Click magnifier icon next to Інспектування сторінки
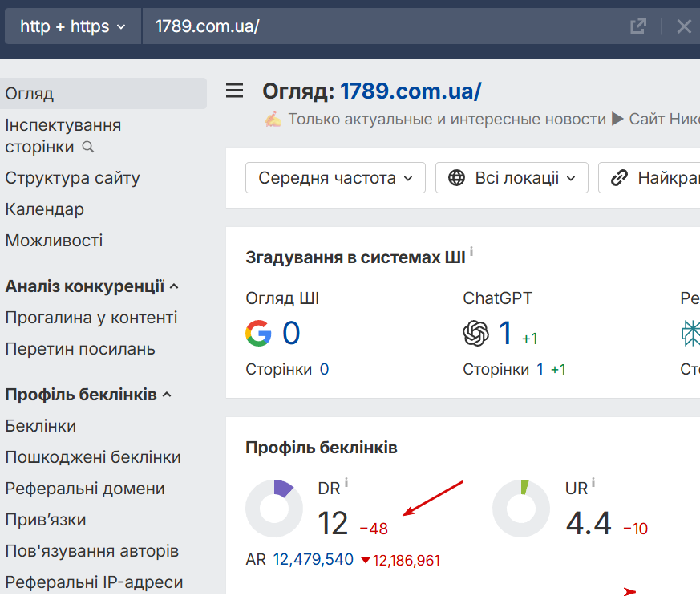This screenshot has width=700, height=596. (88, 147)
